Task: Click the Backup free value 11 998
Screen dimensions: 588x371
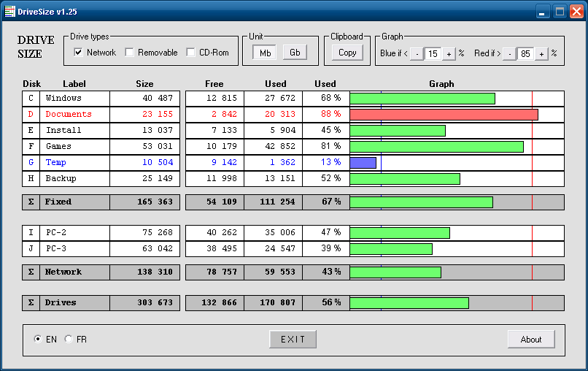Action: [222, 178]
